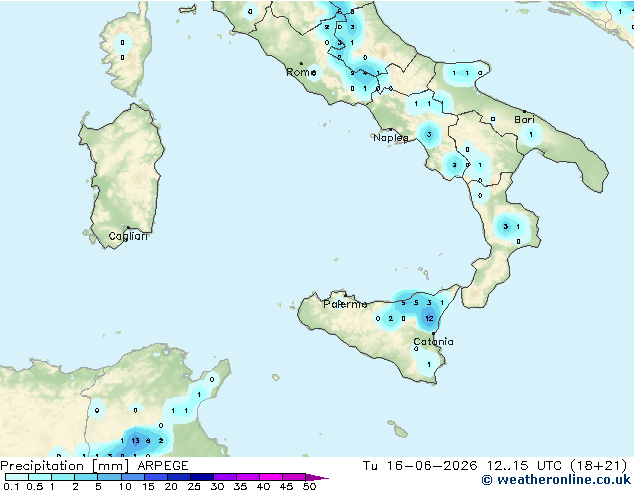Click the Precipitation [mm] title text
Viewport: 634px width, 490px height.
point(64,466)
